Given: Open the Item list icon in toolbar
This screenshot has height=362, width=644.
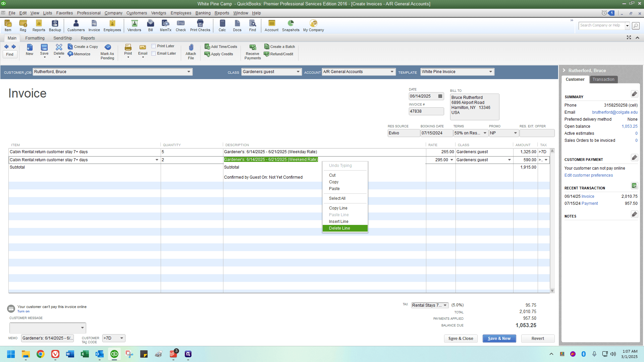Looking at the screenshot, I should click(8, 25).
